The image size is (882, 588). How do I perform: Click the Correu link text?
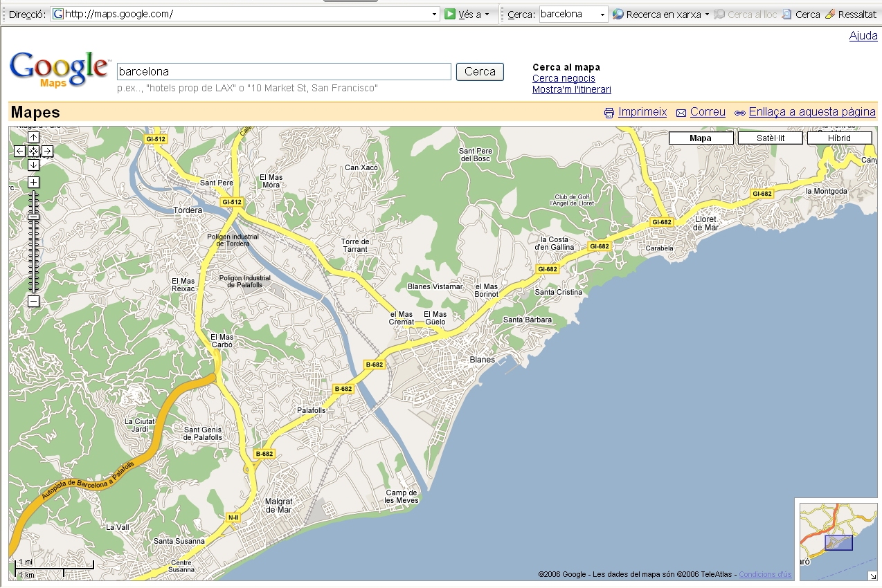708,112
